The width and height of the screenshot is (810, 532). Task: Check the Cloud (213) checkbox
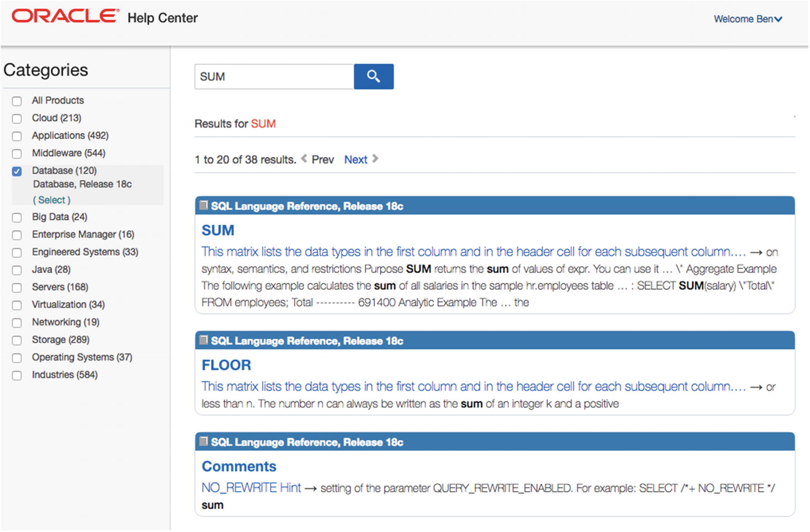[x=17, y=118]
